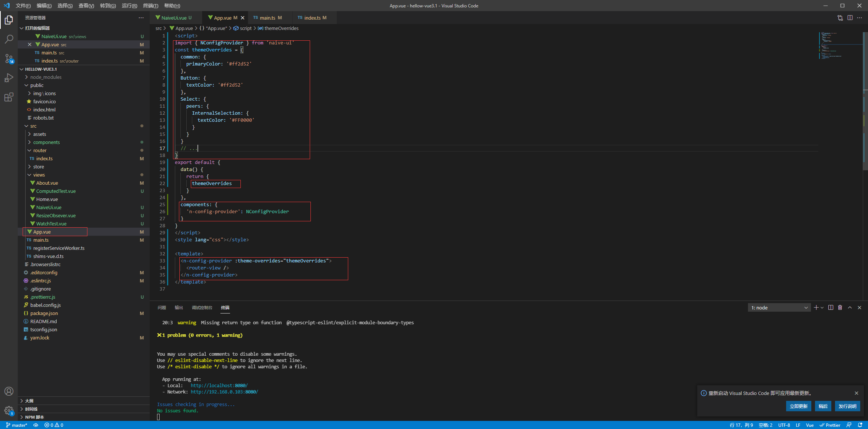Open the Debug Console panel tab
This screenshot has width=868, height=429.
coord(202,308)
